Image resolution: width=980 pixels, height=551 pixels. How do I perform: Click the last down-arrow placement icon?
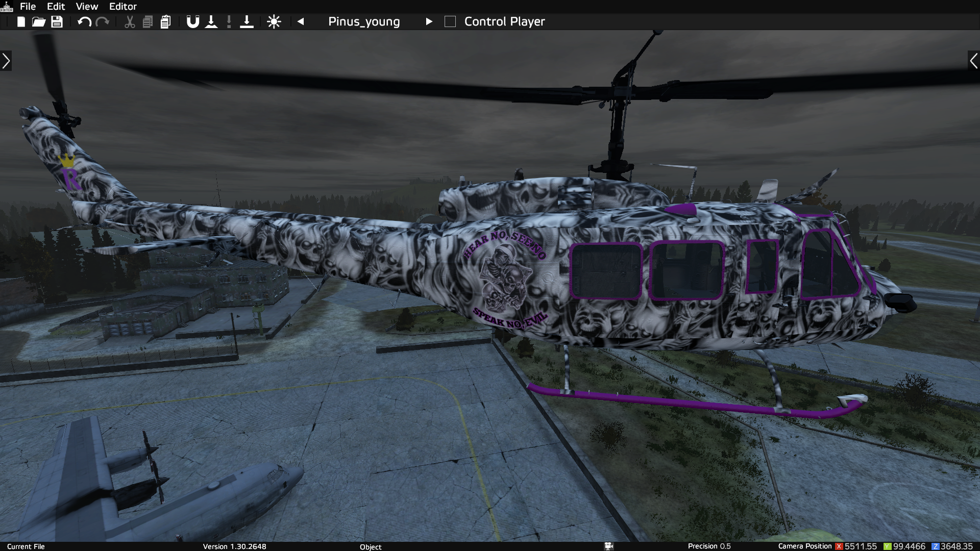(x=247, y=22)
